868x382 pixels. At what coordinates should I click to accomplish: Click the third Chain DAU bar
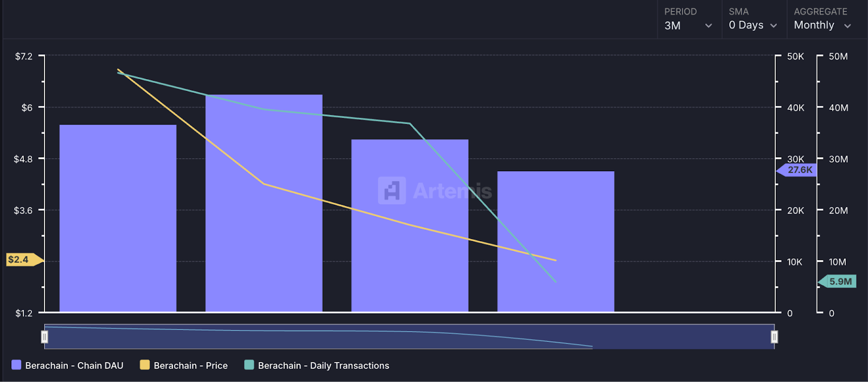point(410,225)
